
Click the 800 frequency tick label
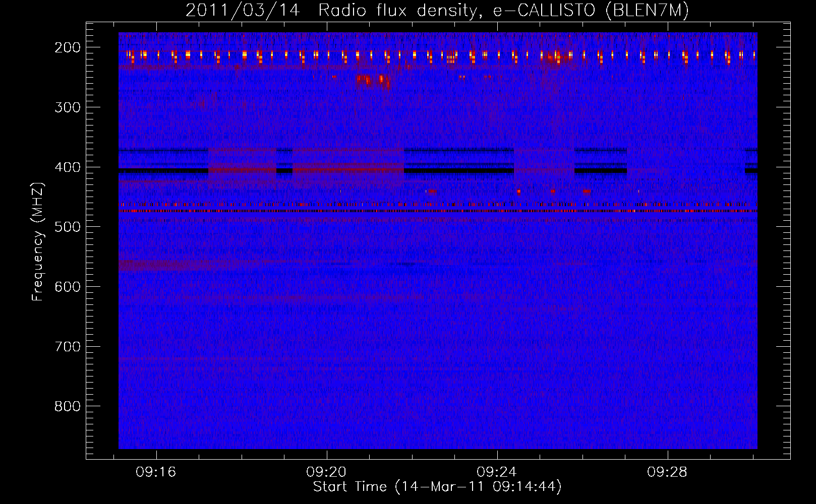68,406
